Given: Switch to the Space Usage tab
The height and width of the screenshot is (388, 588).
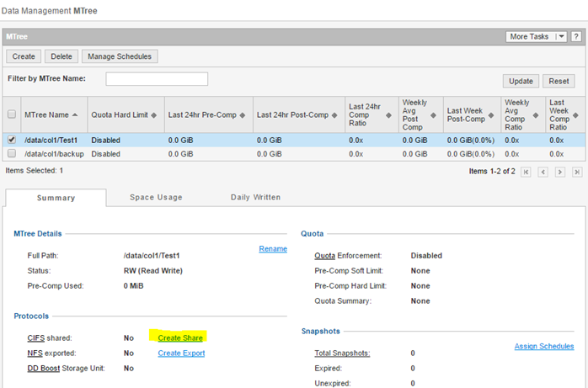Looking at the screenshot, I should (x=156, y=197).
